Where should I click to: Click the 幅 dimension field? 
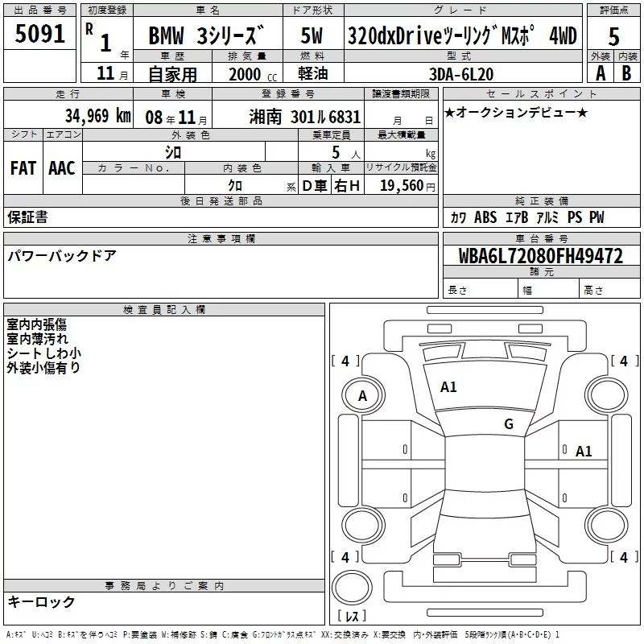pyautogui.click(x=549, y=288)
